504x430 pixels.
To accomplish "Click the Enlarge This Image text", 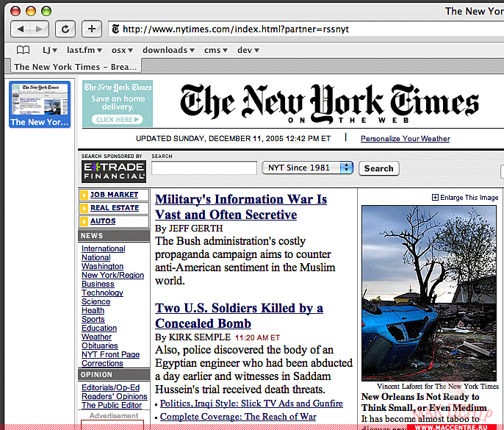I will [x=469, y=198].
